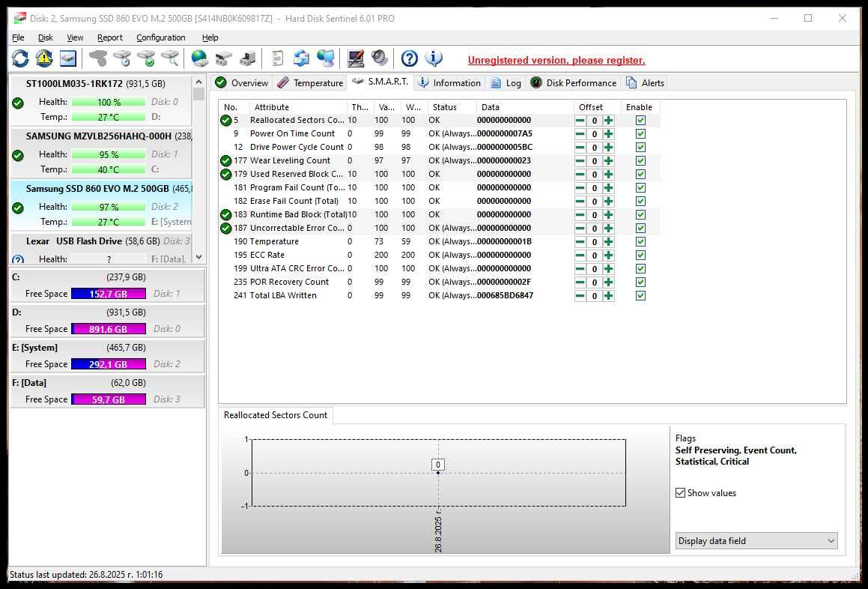The width and height of the screenshot is (868, 589).
Task: Select SAMSUNG MZVLB256HAHQ-000H disk entry
Action: (101, 152)
